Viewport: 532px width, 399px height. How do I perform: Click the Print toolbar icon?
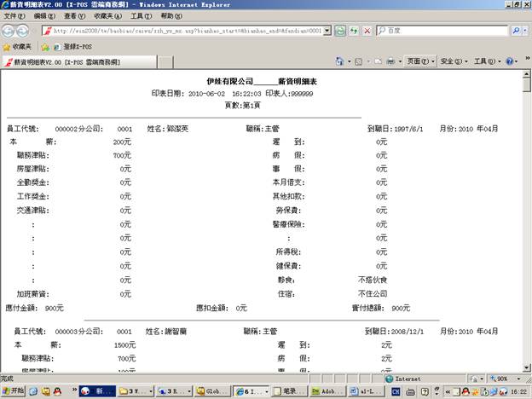point(390,61)
